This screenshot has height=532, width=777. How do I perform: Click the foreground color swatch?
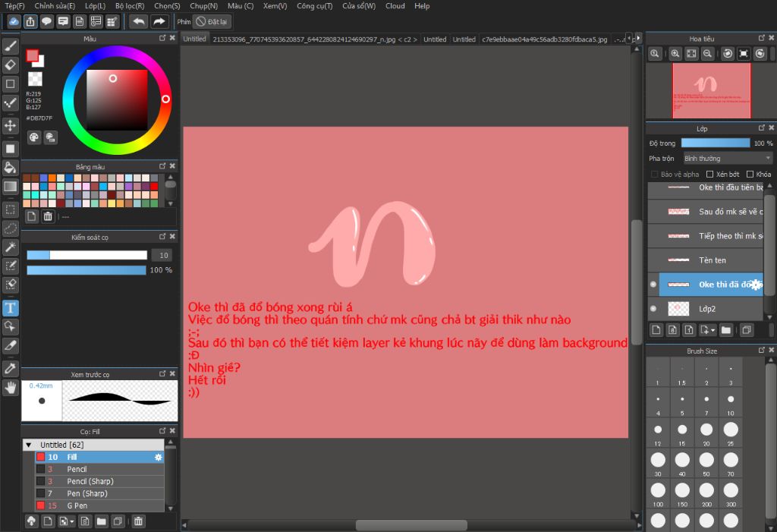point(32,55)
